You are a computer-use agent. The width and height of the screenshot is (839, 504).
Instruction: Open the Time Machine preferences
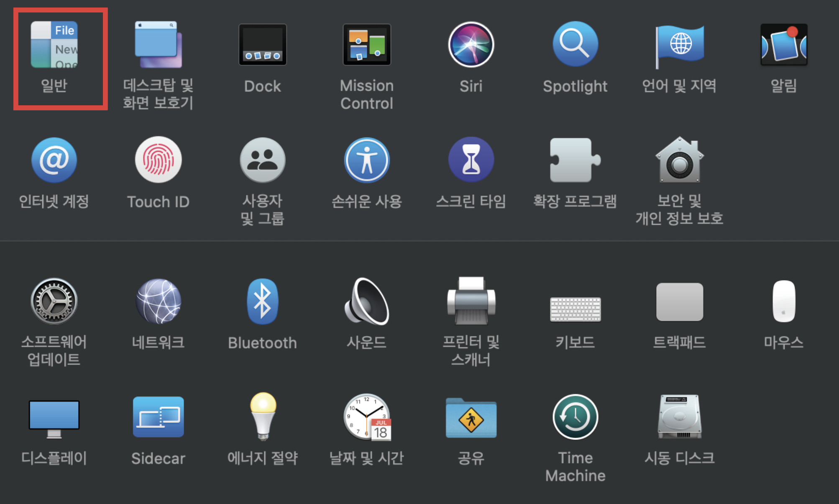pyautogui.click(x=575, y=417)
